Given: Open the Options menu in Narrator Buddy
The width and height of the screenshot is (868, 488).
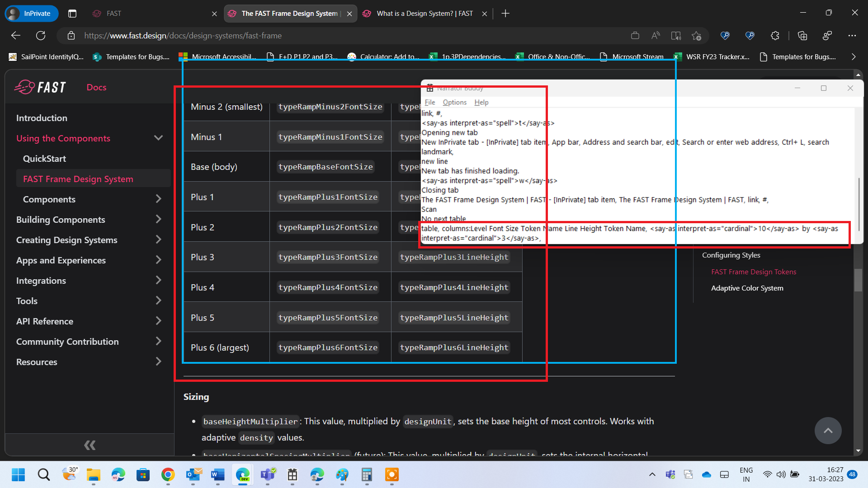Looking at the screenshot, I should [454, 102].
